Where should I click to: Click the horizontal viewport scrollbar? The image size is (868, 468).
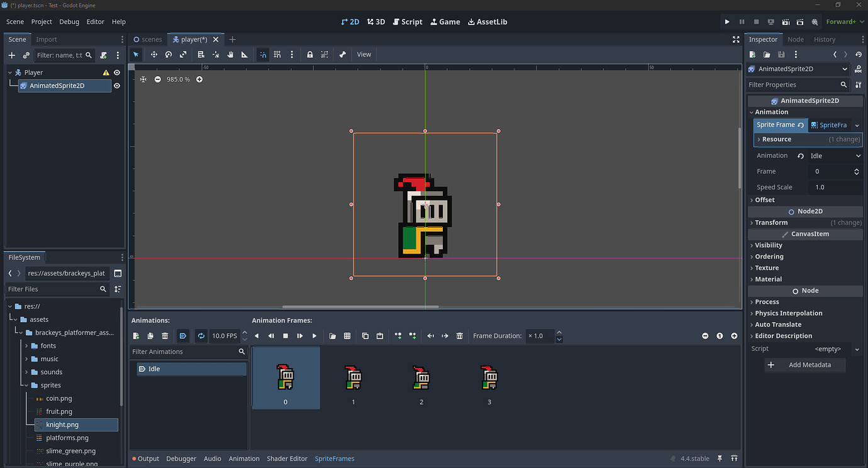click(x=360, y=307)
